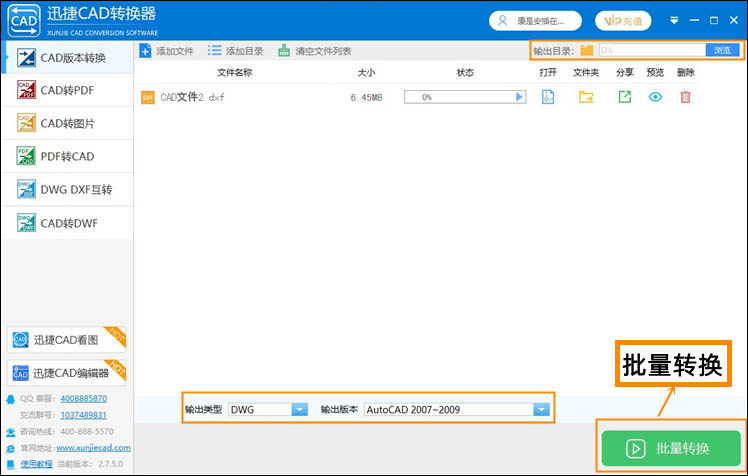Click 清空文件列表 to clear the list
Image resolution: width=748 pixels, height=476 pixels.
[x=315, y=51]
